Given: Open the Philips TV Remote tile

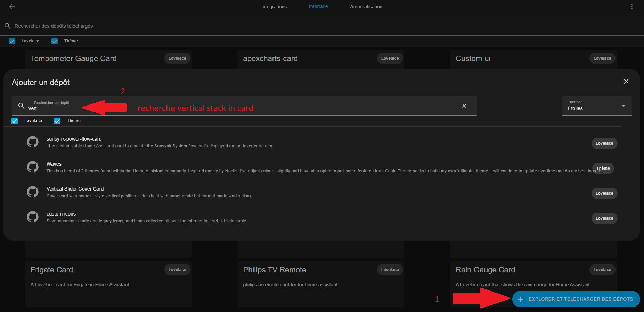Looking at the screenshot, I should coord(320,284).
